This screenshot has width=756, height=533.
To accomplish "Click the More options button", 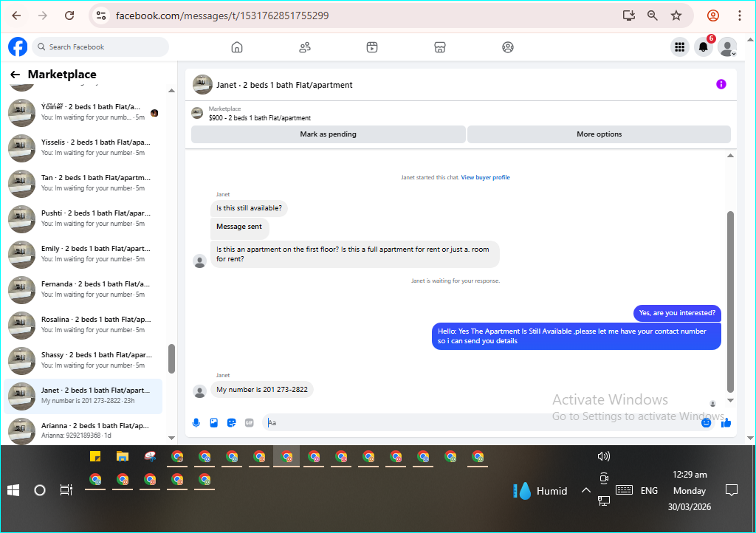I will (x=599, y=134).
